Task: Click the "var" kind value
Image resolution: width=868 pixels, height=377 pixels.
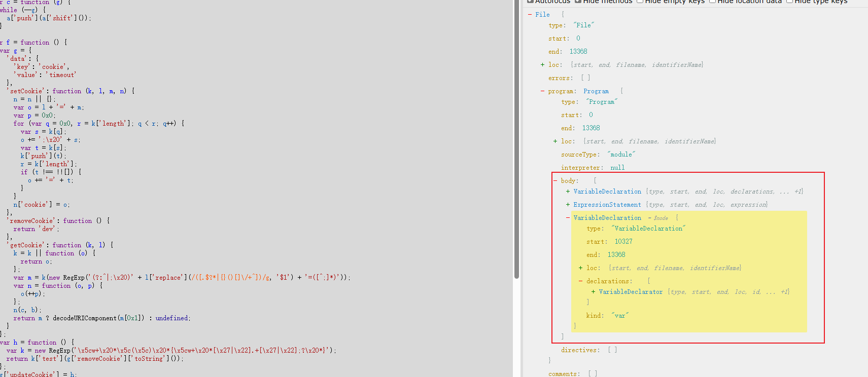Action: (x=619, y=316)
